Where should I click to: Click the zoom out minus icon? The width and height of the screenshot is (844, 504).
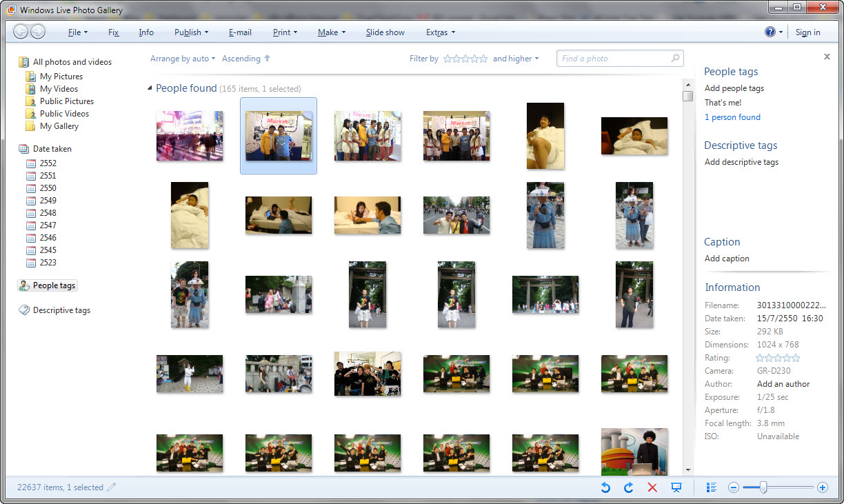point(734,487)
